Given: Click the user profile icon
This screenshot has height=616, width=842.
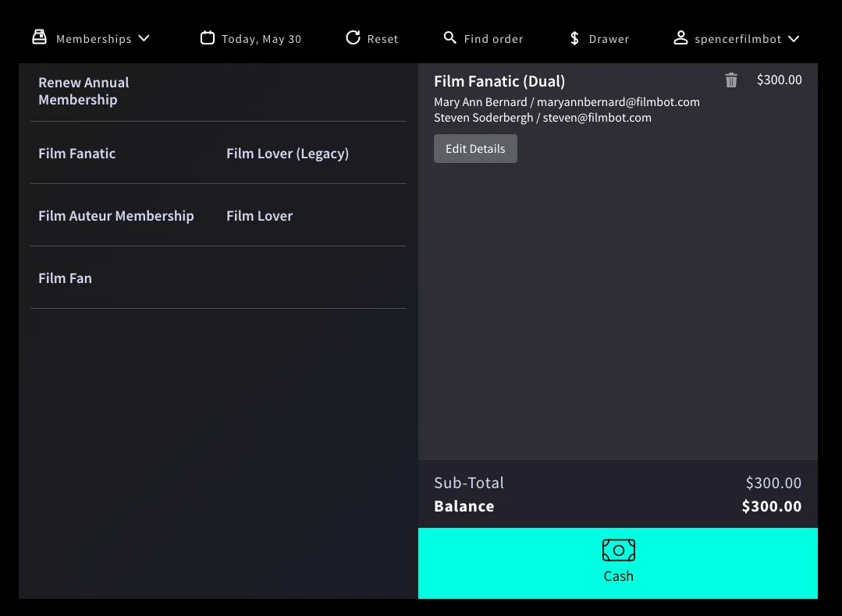Looking at the screenshot, I should pos(680,37).
